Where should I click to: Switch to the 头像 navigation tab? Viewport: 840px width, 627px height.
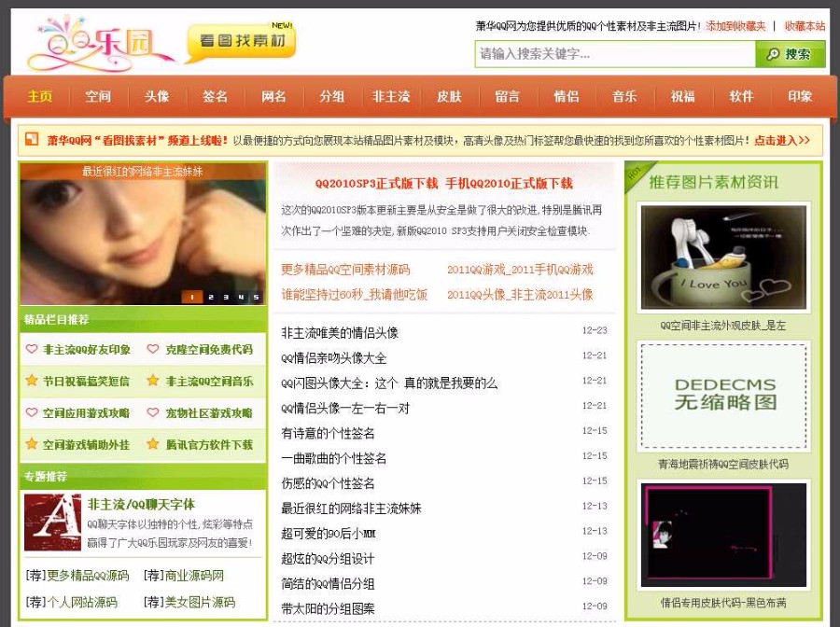[155, 96]
